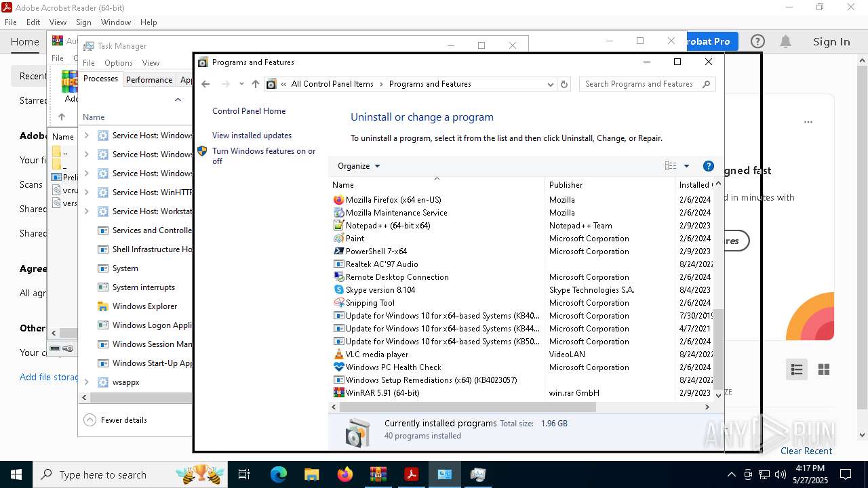
Task: Open Task View on the taskbar
Action: [244, 474]
